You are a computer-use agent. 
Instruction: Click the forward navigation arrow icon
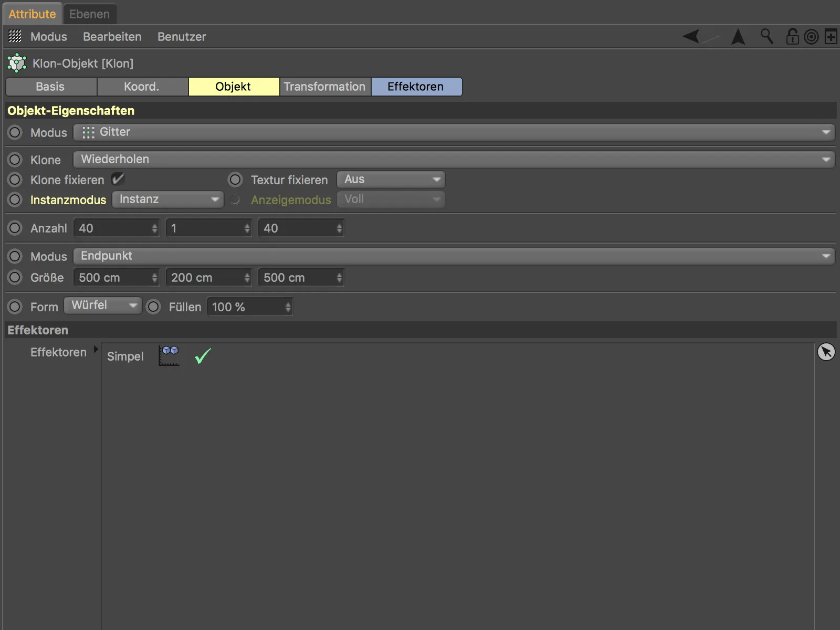(x=738, y=36)
